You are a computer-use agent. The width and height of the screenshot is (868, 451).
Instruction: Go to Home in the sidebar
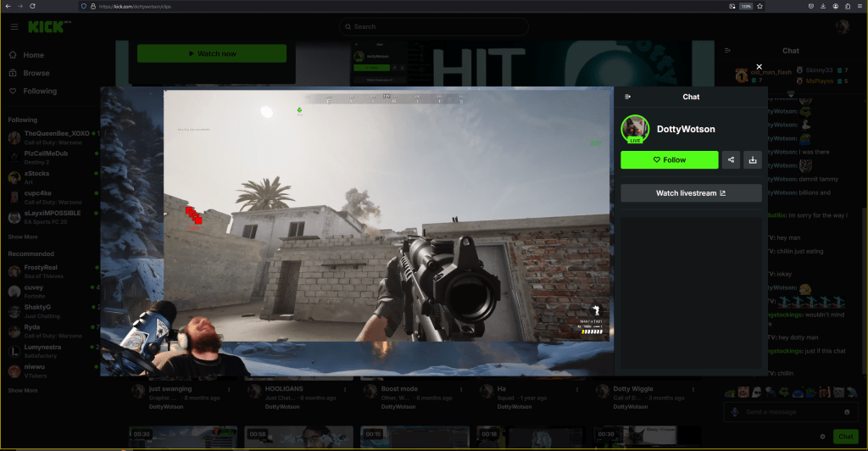tap(32, 55)
